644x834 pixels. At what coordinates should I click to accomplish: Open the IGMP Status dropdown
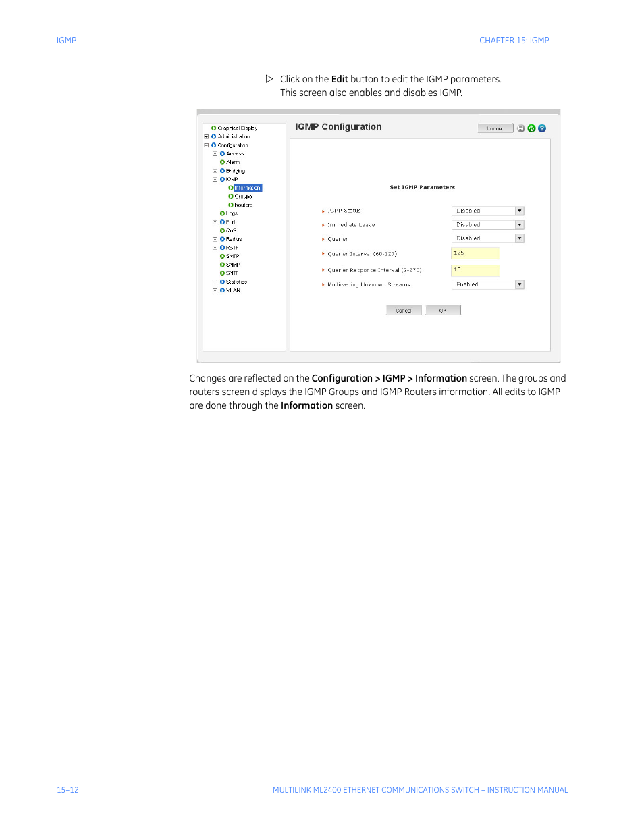[519, 211]
